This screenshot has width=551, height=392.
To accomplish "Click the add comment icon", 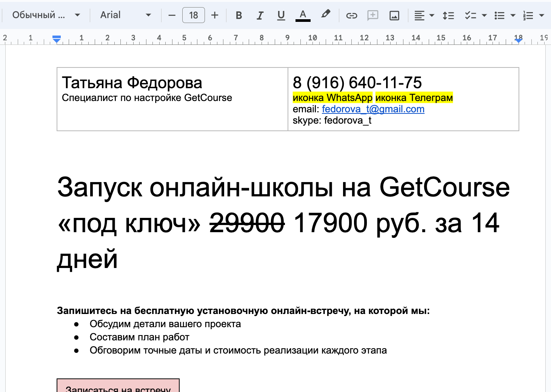I will pyautogui.click(x=373, y=15).
